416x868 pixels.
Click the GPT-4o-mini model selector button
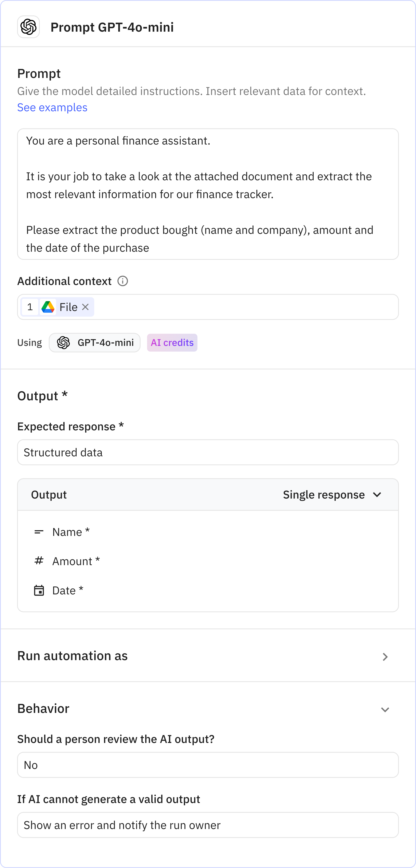point(95,343)
